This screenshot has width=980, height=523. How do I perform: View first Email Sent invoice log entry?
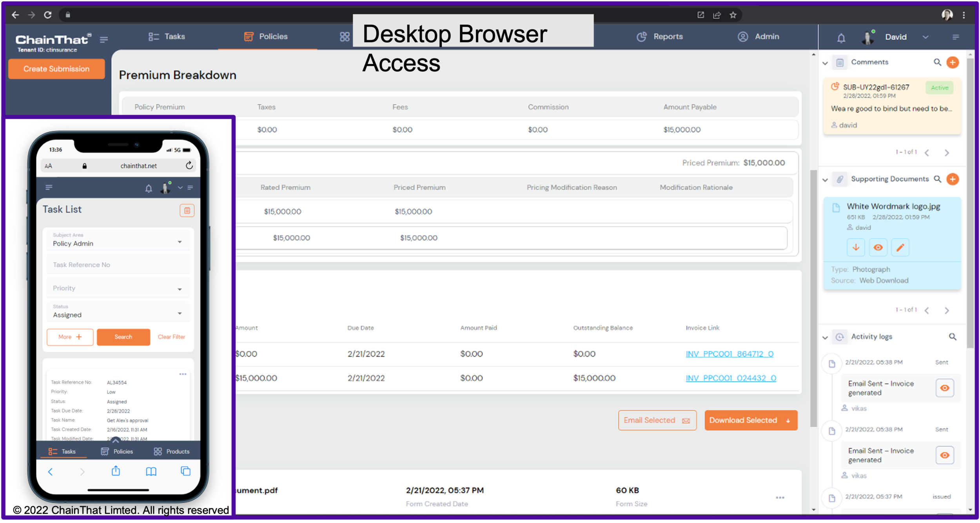tap(945, 388)
